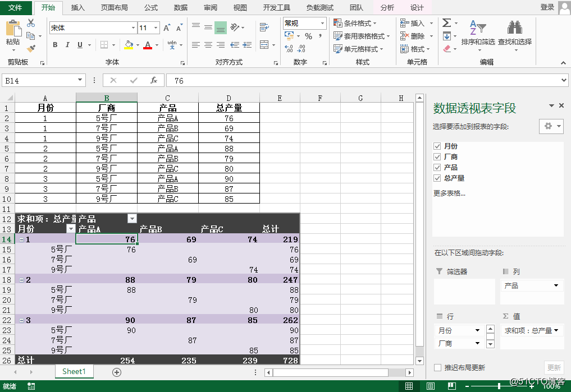Enable 推迟布局更新 checkbox
The image size is (571, 392).
point(437,368)
